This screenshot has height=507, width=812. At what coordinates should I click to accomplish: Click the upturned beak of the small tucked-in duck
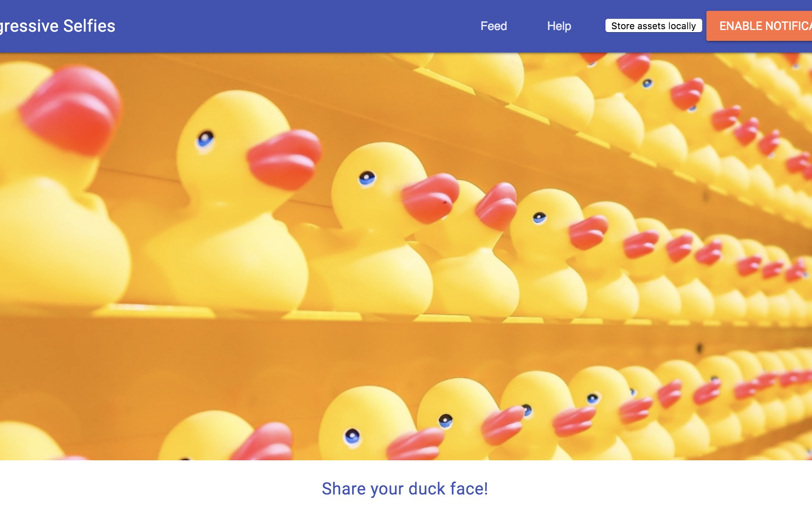click(497, 206)
